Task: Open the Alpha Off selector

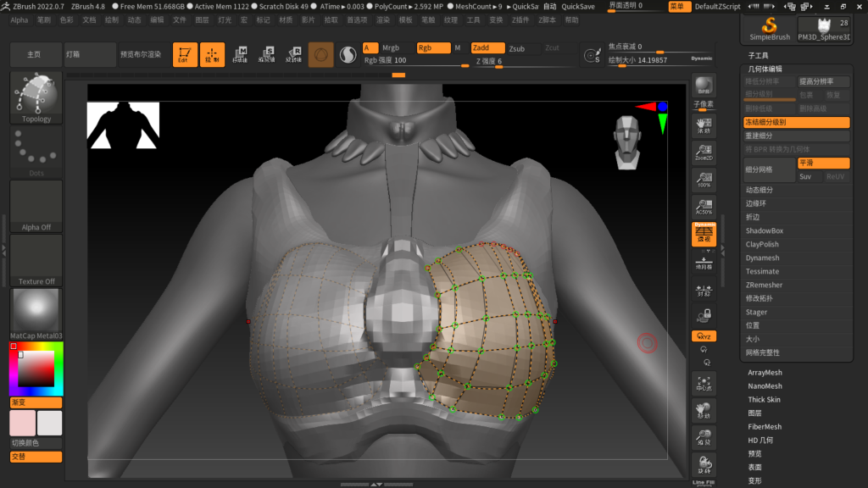Action: coord(36,206)
